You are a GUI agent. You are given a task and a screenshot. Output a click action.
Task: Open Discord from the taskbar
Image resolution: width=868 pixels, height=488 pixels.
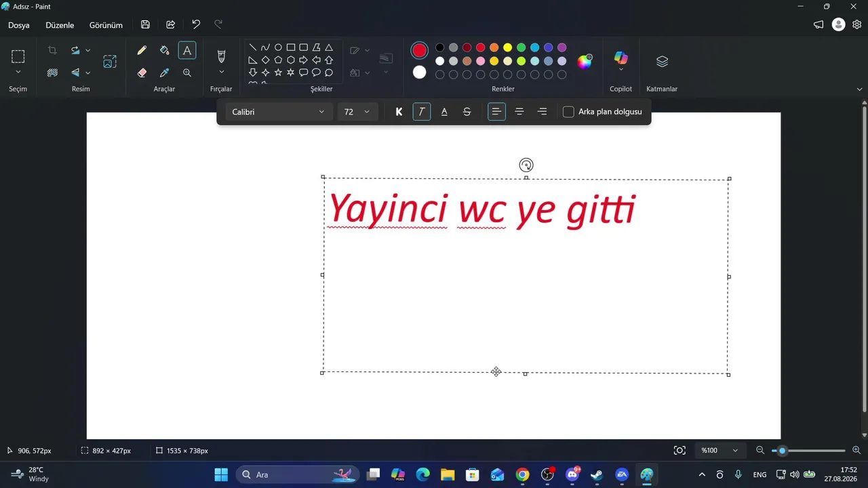coord(572,474)
